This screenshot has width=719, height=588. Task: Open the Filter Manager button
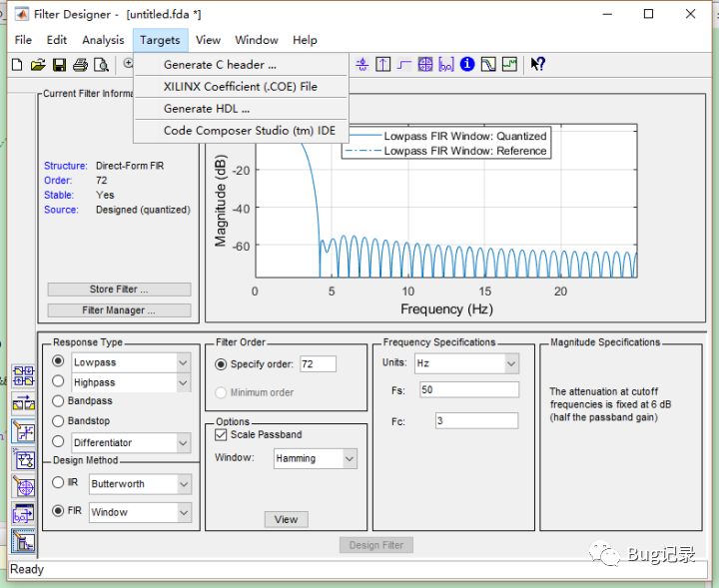pyautogui.click(x=119, y=310)
